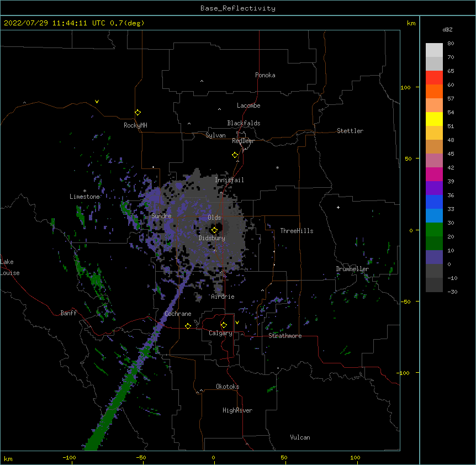Click the 100 tick on the right axis

[405, 87]
